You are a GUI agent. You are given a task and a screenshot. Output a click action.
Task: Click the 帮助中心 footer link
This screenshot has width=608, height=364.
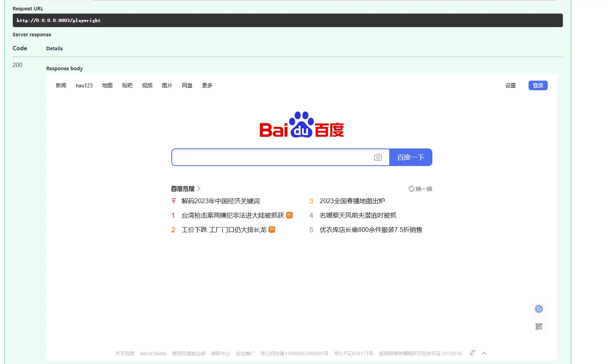pos(221,354)
